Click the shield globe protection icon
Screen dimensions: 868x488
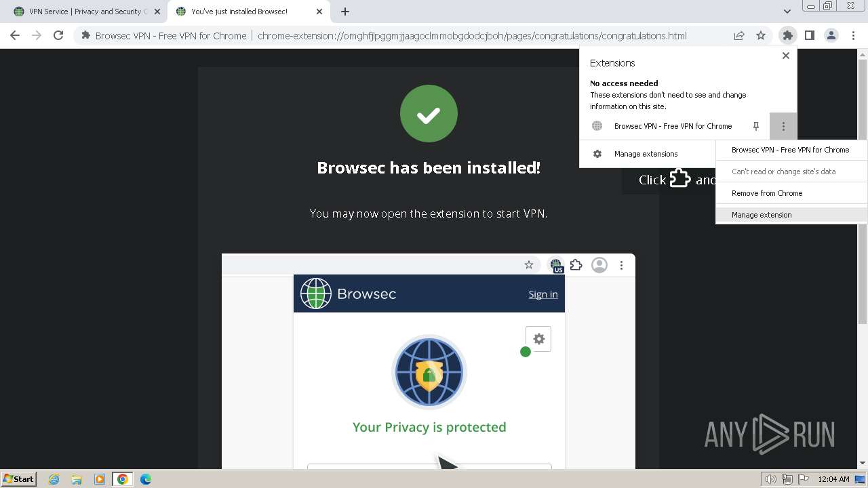[x=429, y=373]
